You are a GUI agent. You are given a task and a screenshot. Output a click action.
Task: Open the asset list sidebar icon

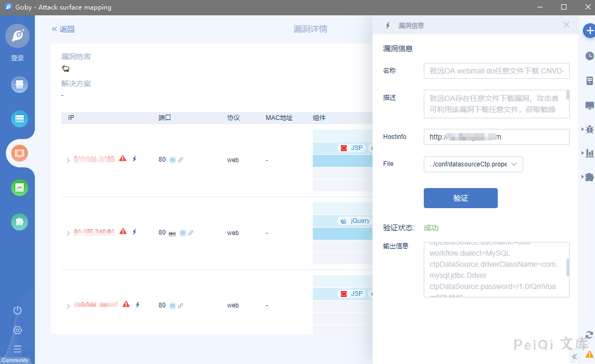(19, 119)
